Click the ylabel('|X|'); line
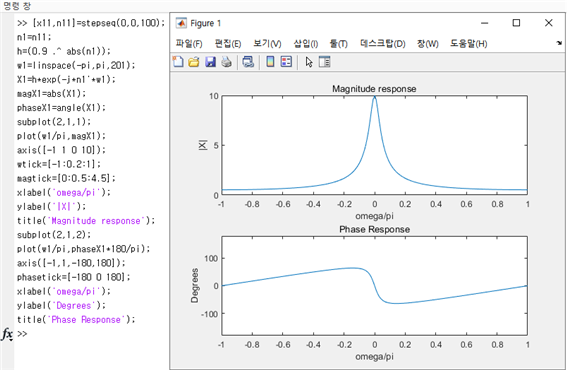567x370 pixels. coord(51,207)
